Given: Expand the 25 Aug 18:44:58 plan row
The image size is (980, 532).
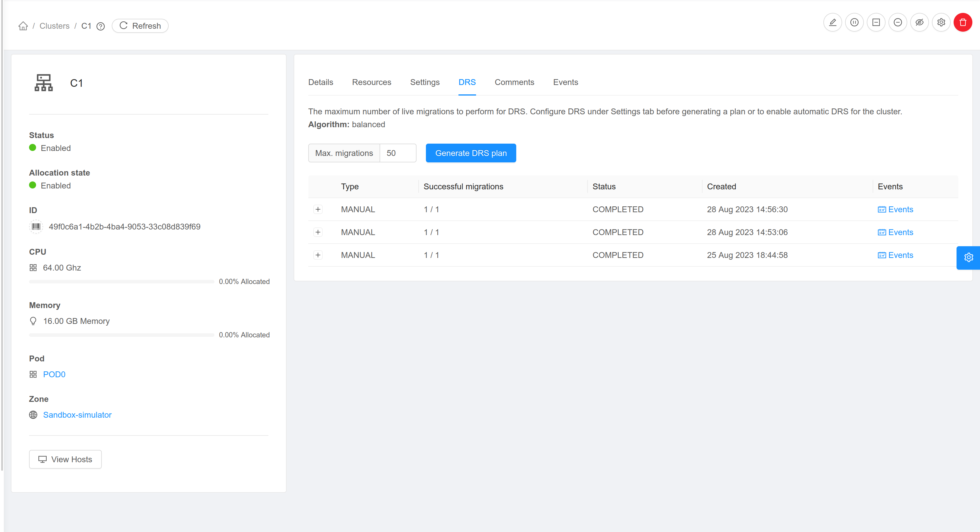Looking at the screenshot, I should (318, 255).
